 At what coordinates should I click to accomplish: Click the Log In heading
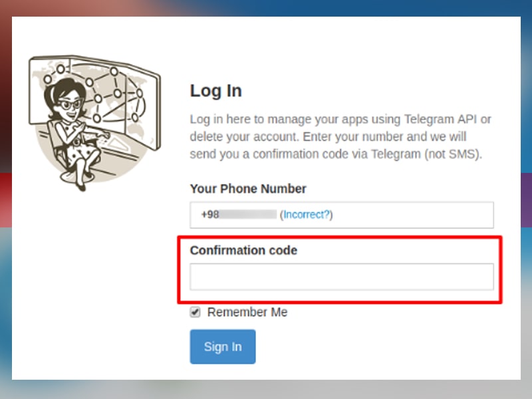[x=215, y=91]
